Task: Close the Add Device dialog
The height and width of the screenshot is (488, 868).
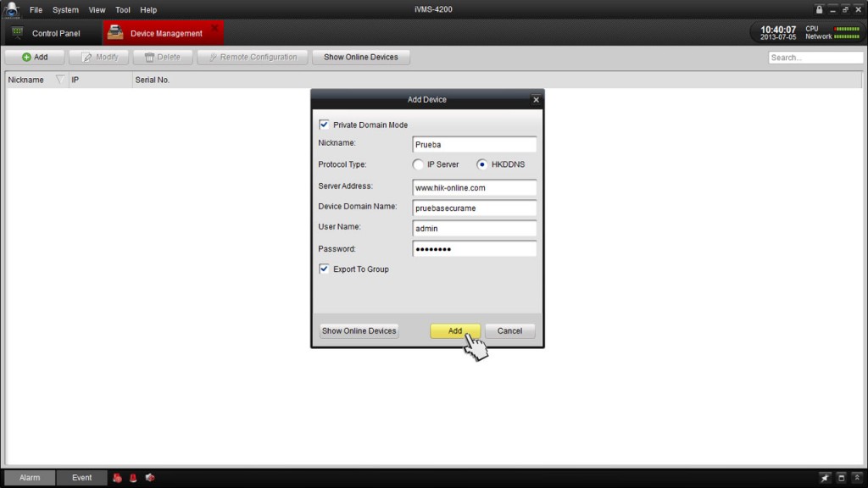Action: (x=536, y=100)
